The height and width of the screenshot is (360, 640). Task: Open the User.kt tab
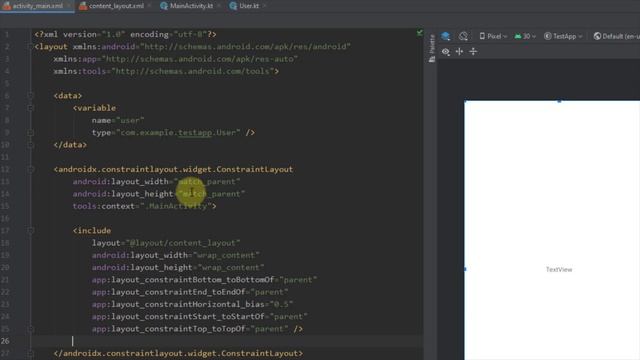249,6
